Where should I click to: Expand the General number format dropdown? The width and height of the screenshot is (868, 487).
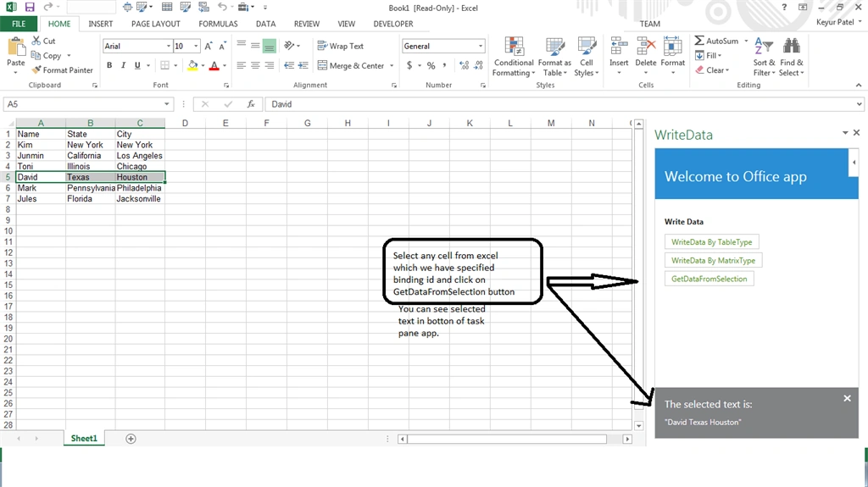coord(480,46)
